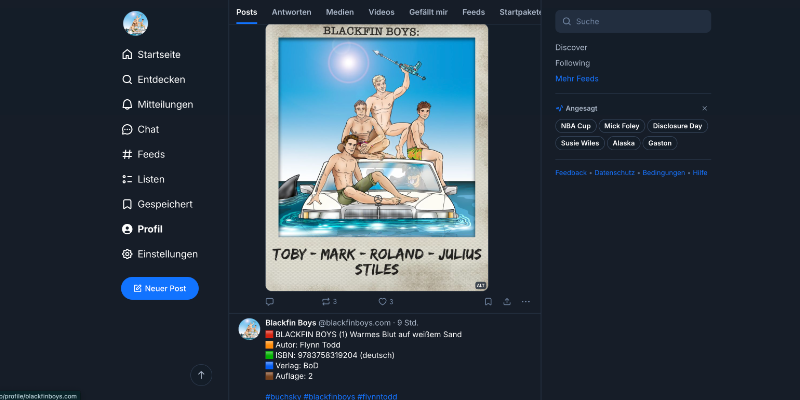Select the NBA Cup trending topic
This screenshot has width=800, height=400.
[x=575, y=126]
